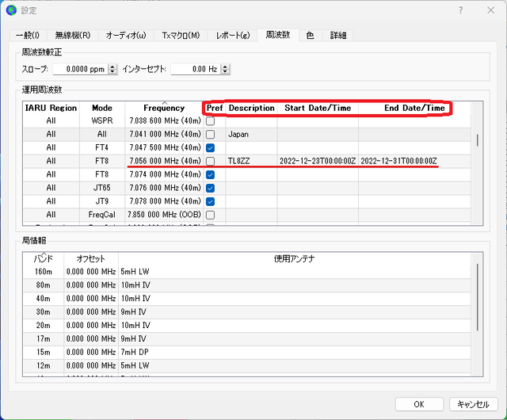Switch to the 一般(l) tab
The height and width of the screenshot is (420, 507).
click(28, 36)
